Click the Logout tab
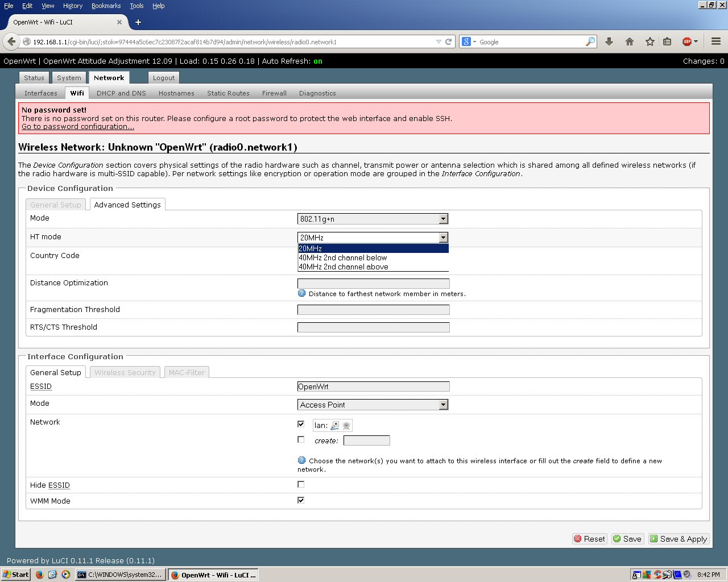The image size is (728, 582). coord(164,78)
